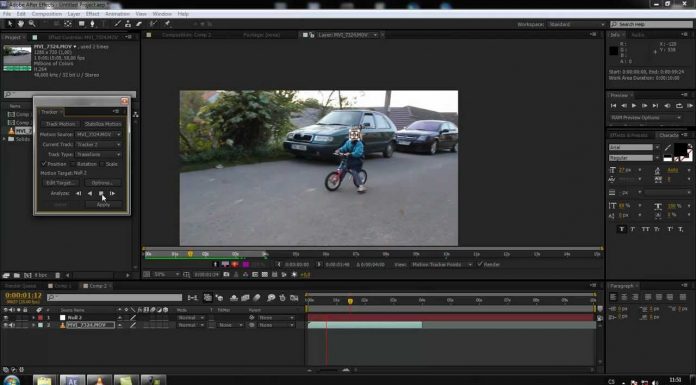This screenshot has height=385, width=696.
Task: Open the Windows Start menu
Action: (x=11, y=380)
